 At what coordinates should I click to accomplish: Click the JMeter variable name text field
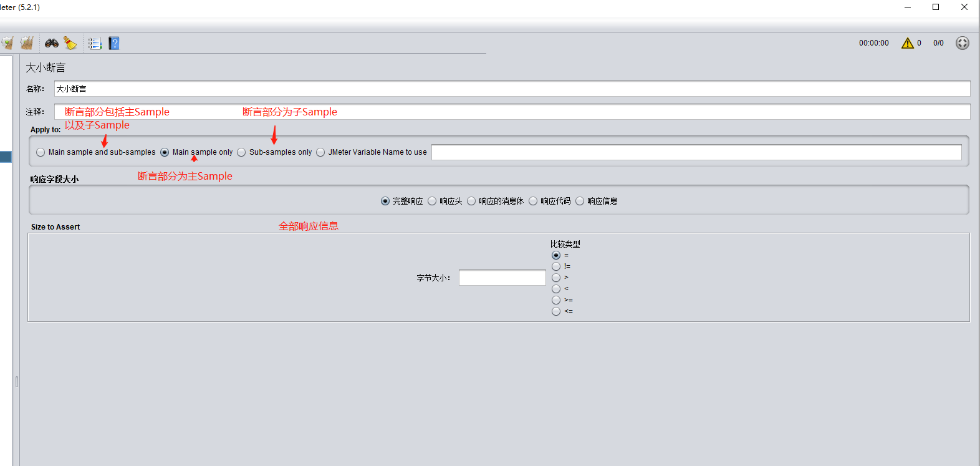(696, 152)
